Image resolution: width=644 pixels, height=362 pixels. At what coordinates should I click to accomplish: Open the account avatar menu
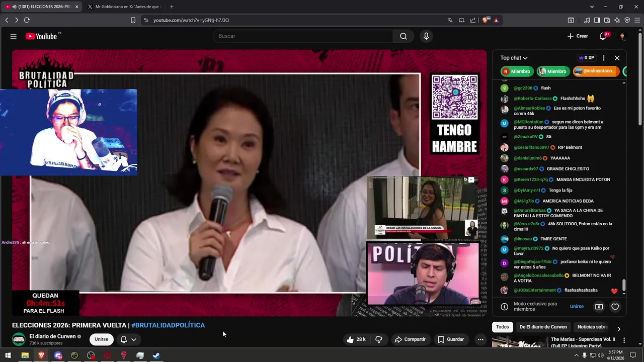pyautogui.click(x=622, y=36)
